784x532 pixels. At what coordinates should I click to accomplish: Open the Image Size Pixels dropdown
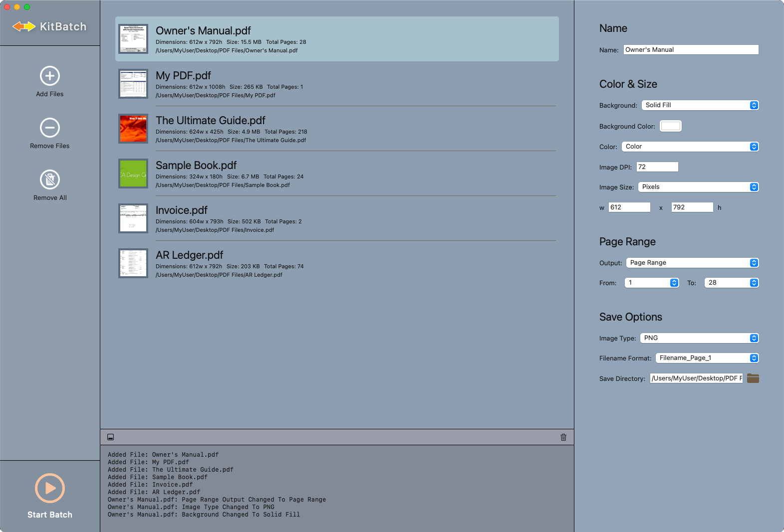(x=698, y=187)
